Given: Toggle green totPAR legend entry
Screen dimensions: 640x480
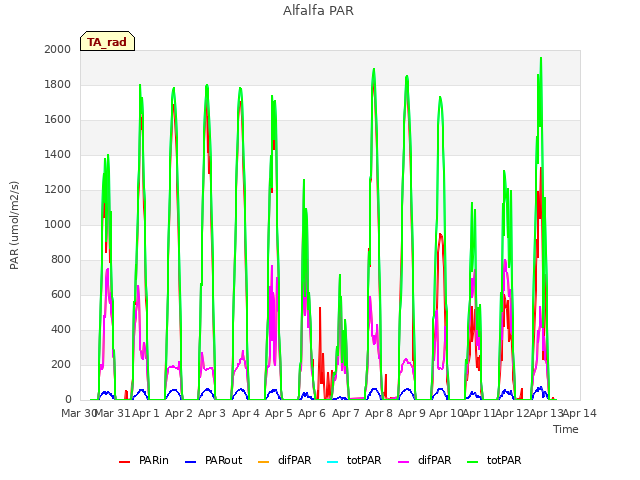Looking at the screenshot, I should click(494, 460).
